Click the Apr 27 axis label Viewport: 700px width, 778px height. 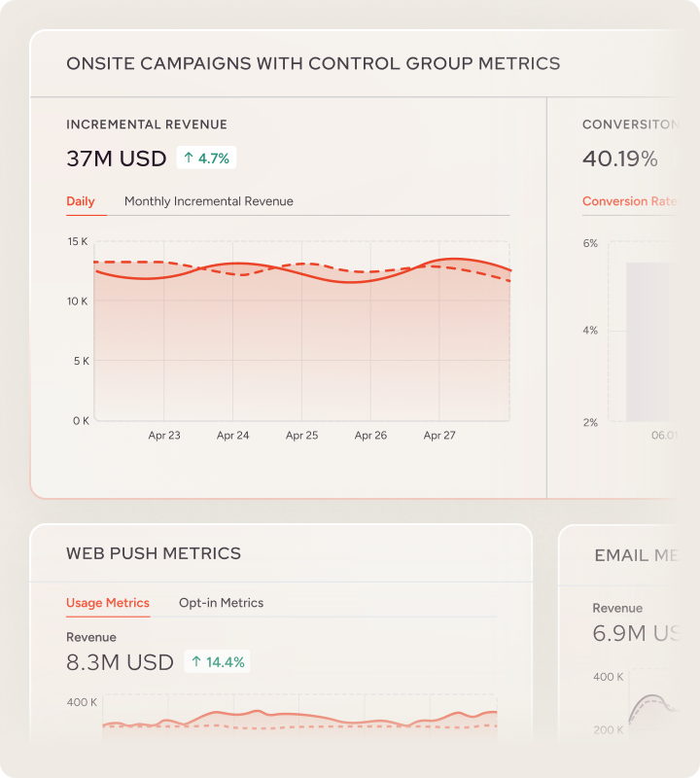pyautogui.click(x=439, y=436)
